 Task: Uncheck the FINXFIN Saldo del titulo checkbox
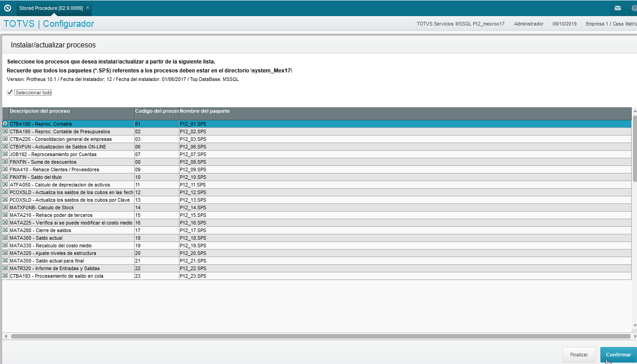[x=5, y=177]
